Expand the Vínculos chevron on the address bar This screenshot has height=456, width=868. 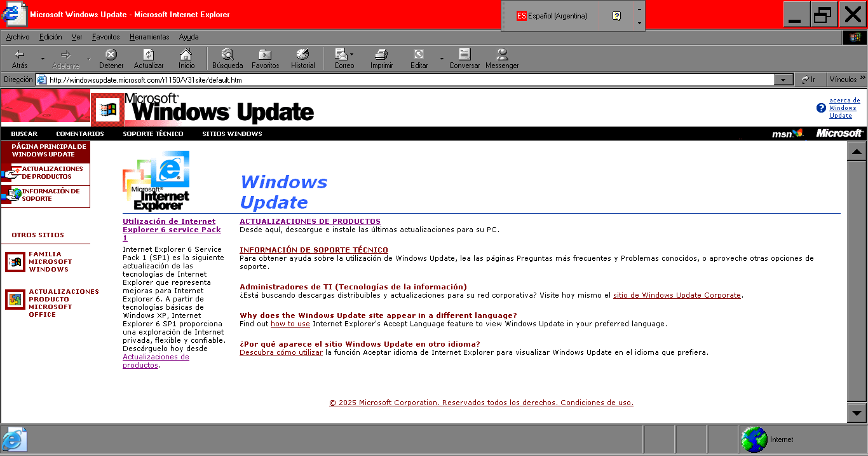coord(862,79)
